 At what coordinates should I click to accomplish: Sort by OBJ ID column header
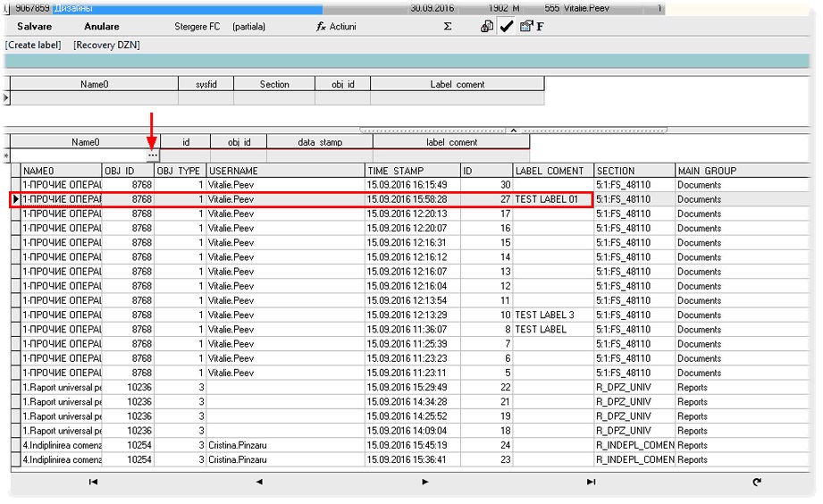(x=128, y=171)
